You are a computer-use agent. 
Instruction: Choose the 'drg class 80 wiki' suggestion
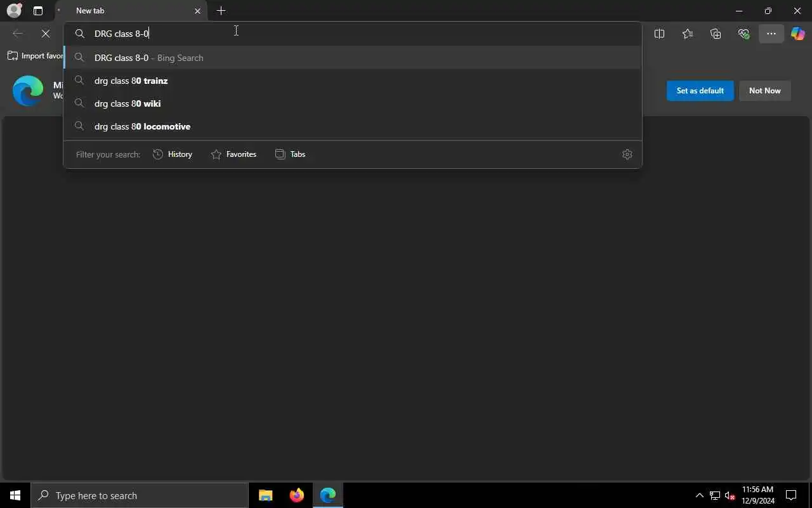353,104
